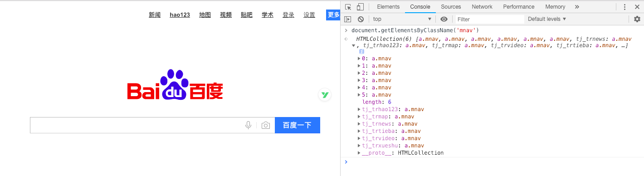Screen dimensions: 644x176
Task: Click the info badge under HTMLCollection
Action: click(x=361, y=52)
